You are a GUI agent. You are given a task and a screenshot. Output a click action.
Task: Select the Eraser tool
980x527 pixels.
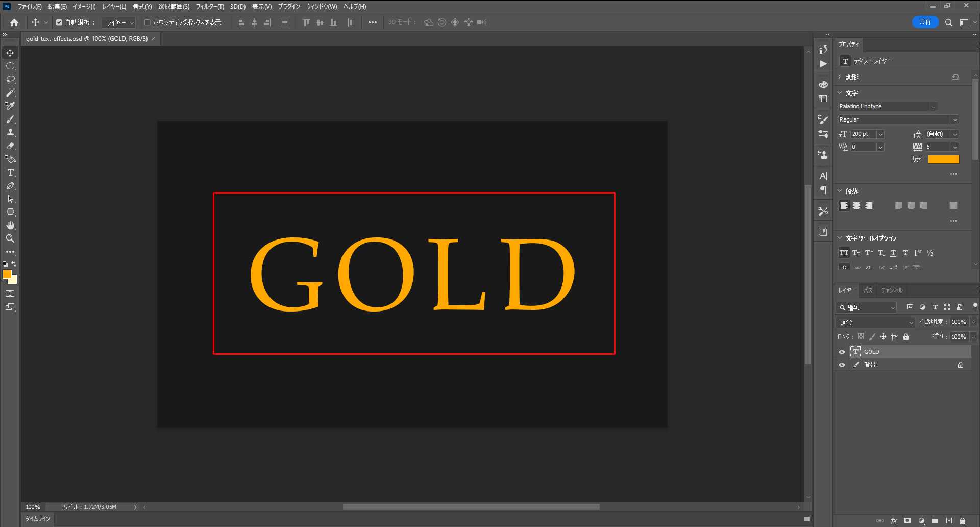click(x=10, y=146)
